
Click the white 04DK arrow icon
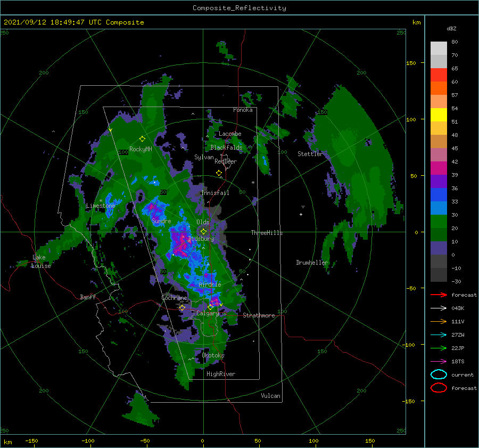tap(439, 308)
